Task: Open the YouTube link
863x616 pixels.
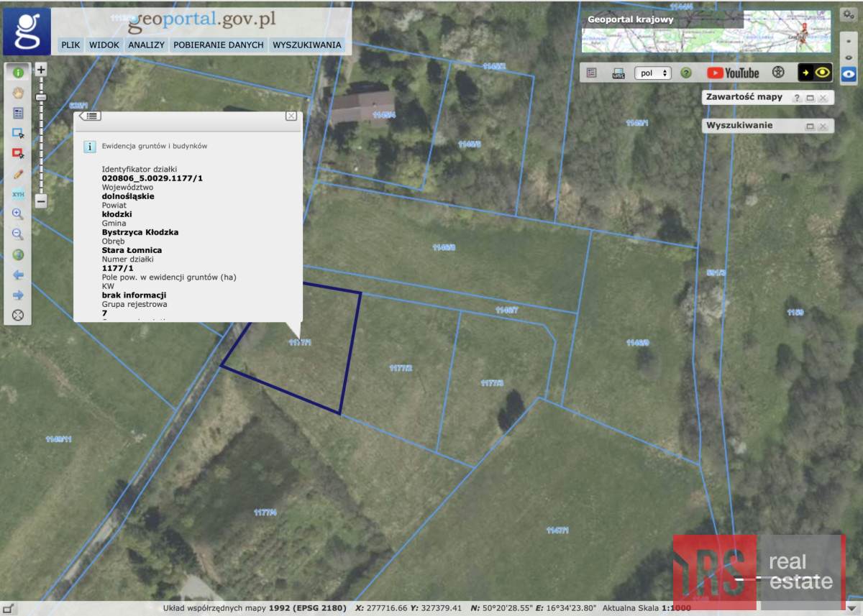Action: (x=732, y=73)
